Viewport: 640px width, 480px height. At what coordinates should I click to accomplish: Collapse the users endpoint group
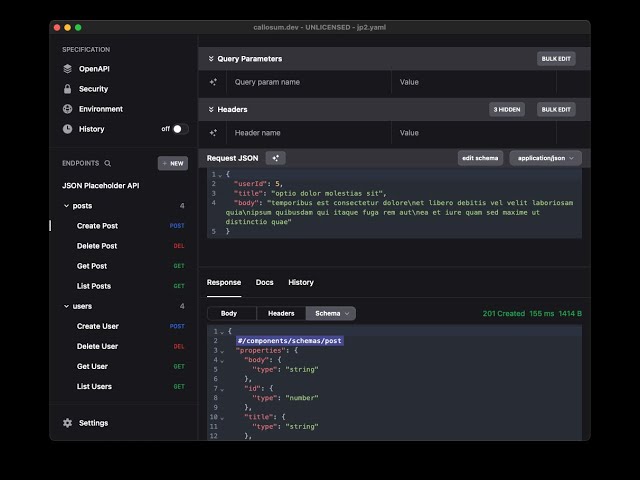tap(67, 306)
